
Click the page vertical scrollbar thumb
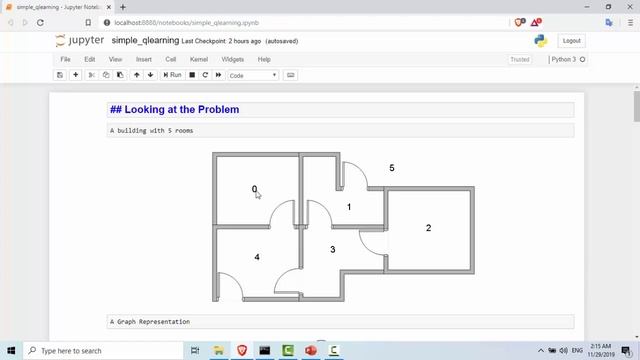637,106
